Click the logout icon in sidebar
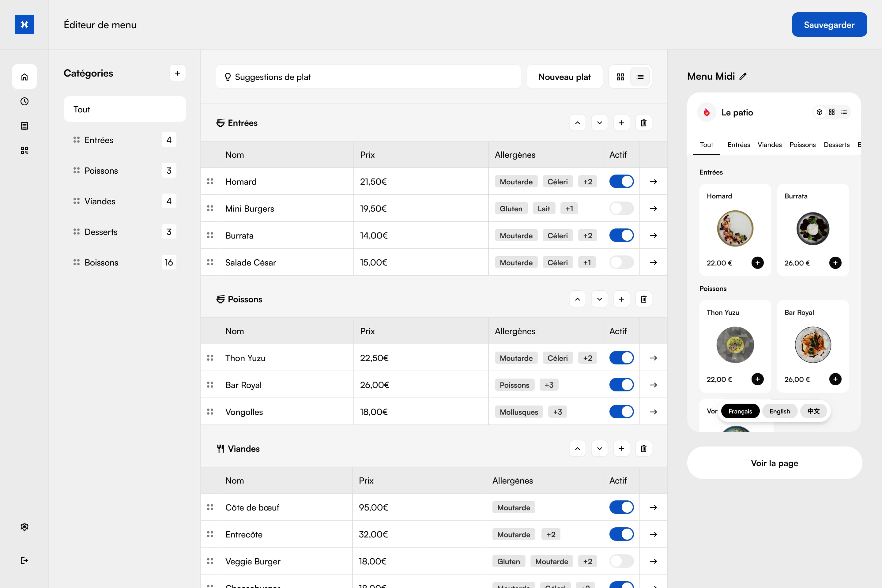The width and height of the screenshot is (882, 588). tap(24, 560)
